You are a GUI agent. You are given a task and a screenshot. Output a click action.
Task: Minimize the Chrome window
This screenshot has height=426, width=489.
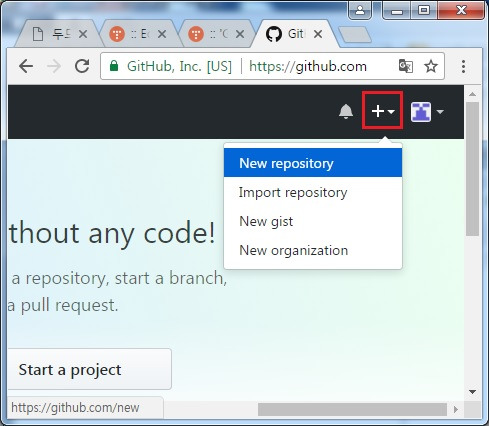397,11
